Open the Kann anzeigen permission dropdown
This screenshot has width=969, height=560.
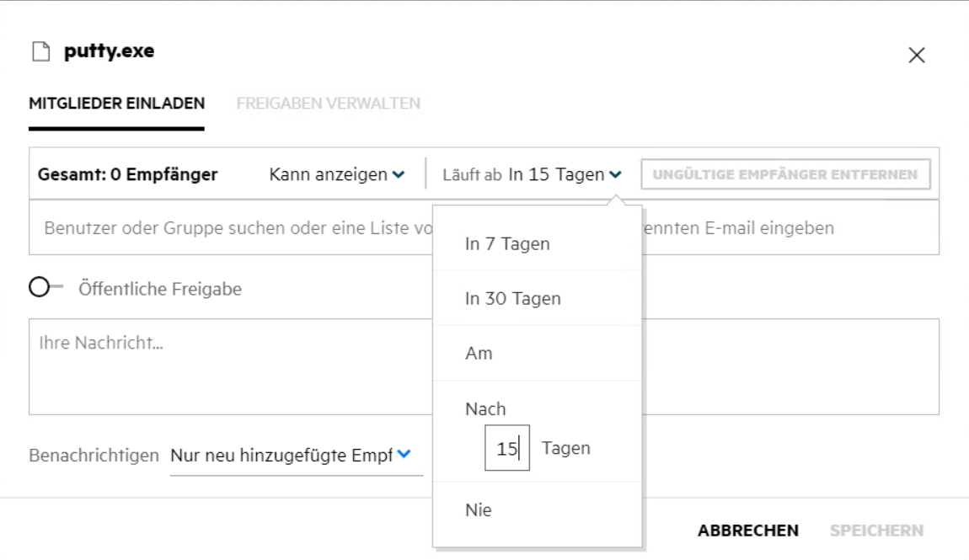coord(336,175)
